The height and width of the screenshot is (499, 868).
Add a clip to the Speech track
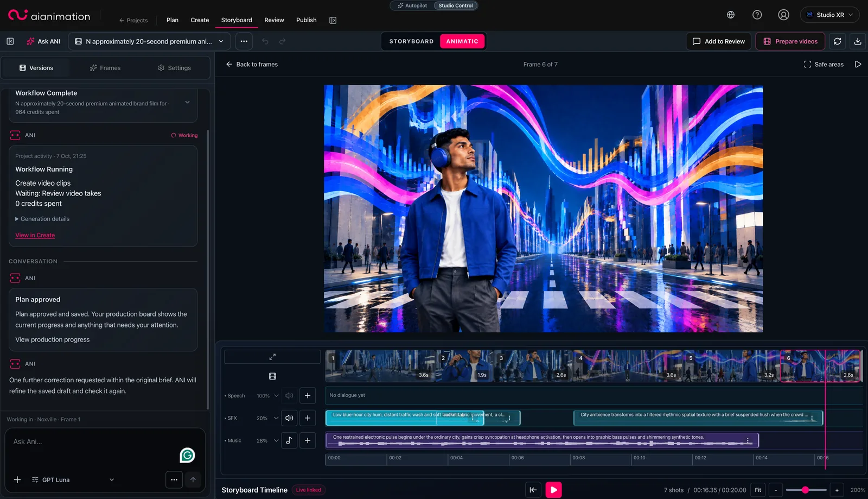tap(308, 395)
